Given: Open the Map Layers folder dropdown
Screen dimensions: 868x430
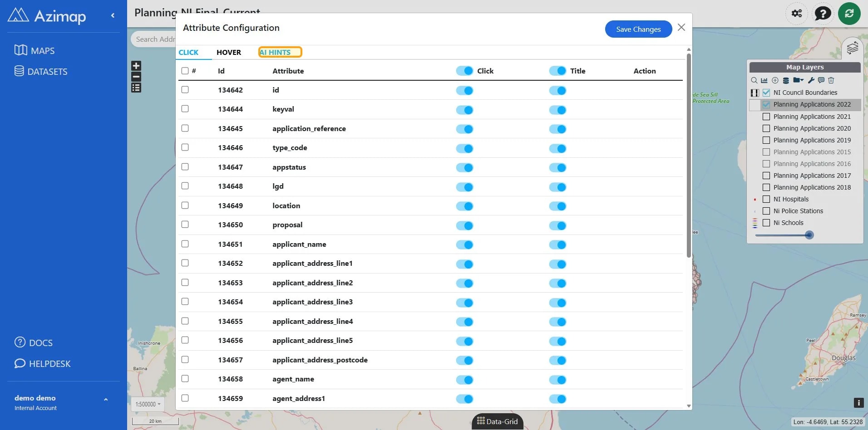Looking at the screenshot, I should click(798, 80).
